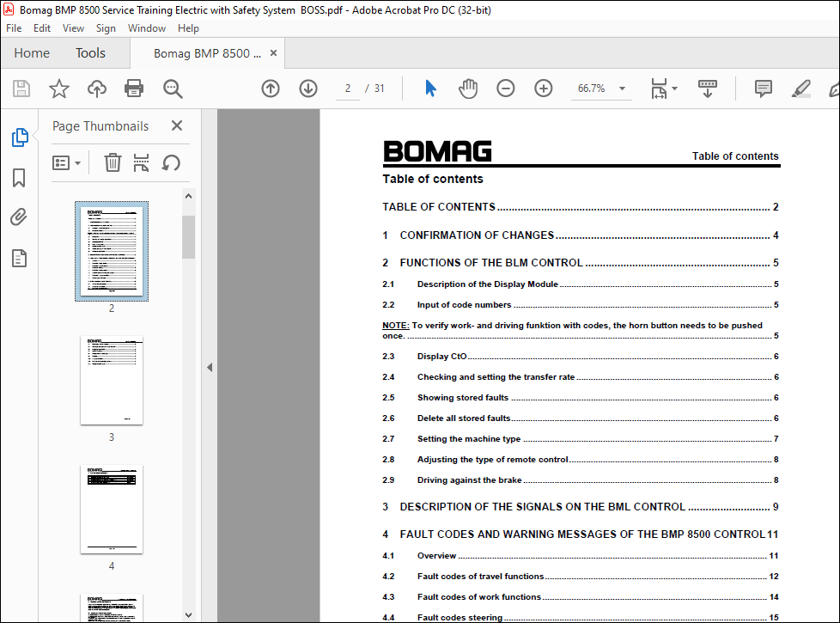Open Confirmation of Changes contents entry
The width and height of the screenshot is (840, 623).
[x=580, y=235]
